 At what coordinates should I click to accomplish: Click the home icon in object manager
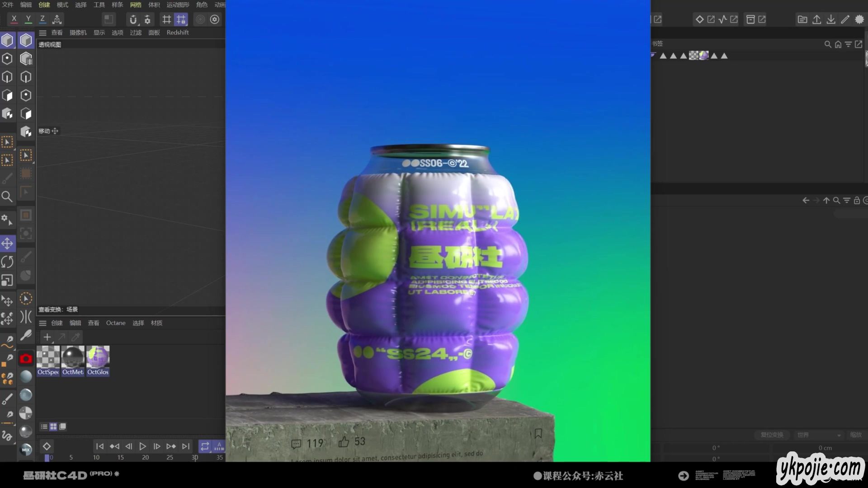(838, 44)
